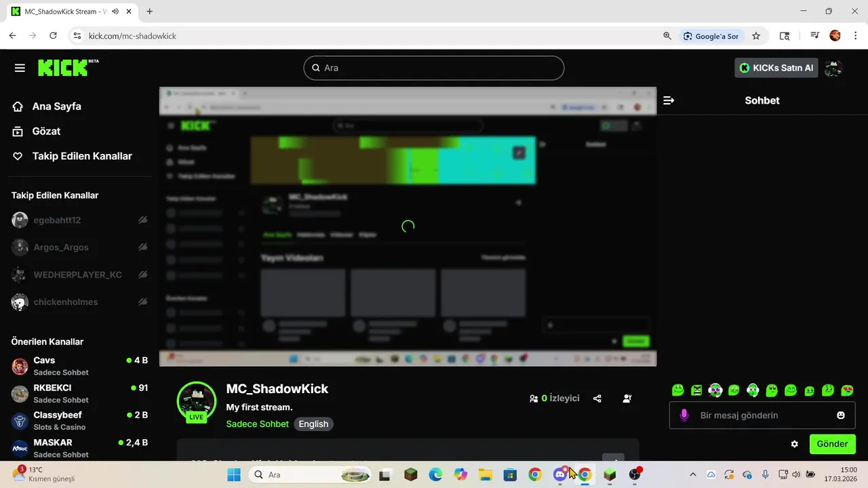Open a new browser tab
868x488 pixels.
click(150, 12)
